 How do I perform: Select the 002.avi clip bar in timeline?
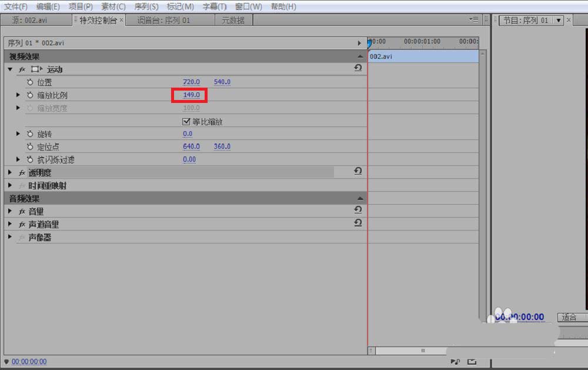423,56
